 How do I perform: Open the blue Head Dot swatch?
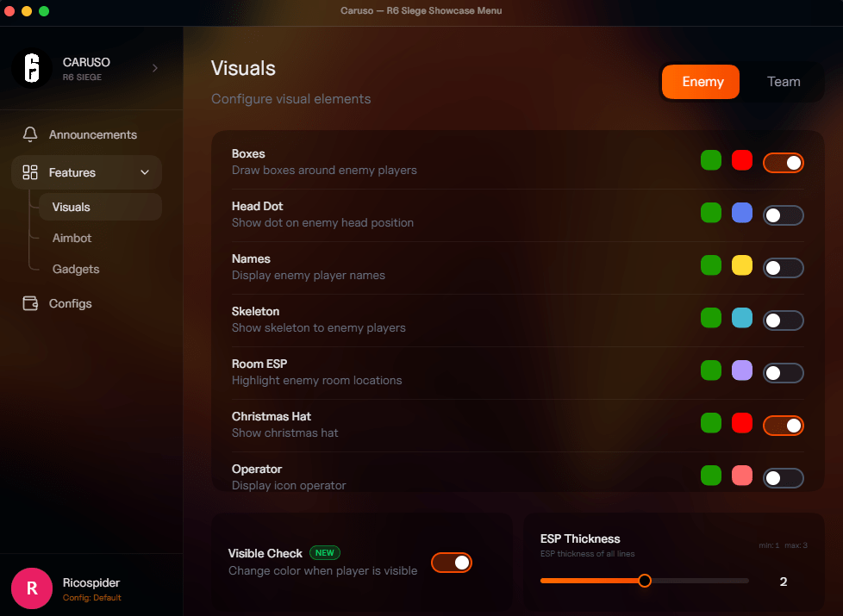742,213
